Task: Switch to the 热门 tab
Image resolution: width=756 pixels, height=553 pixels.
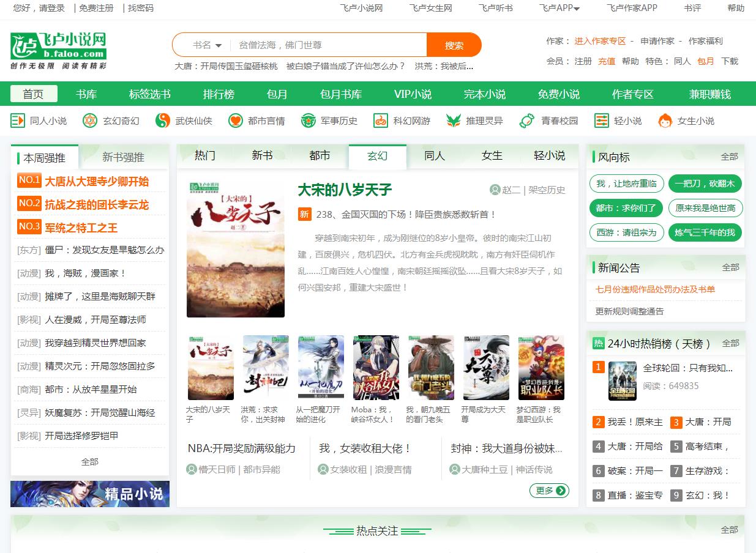Action: tap(205, 155)
